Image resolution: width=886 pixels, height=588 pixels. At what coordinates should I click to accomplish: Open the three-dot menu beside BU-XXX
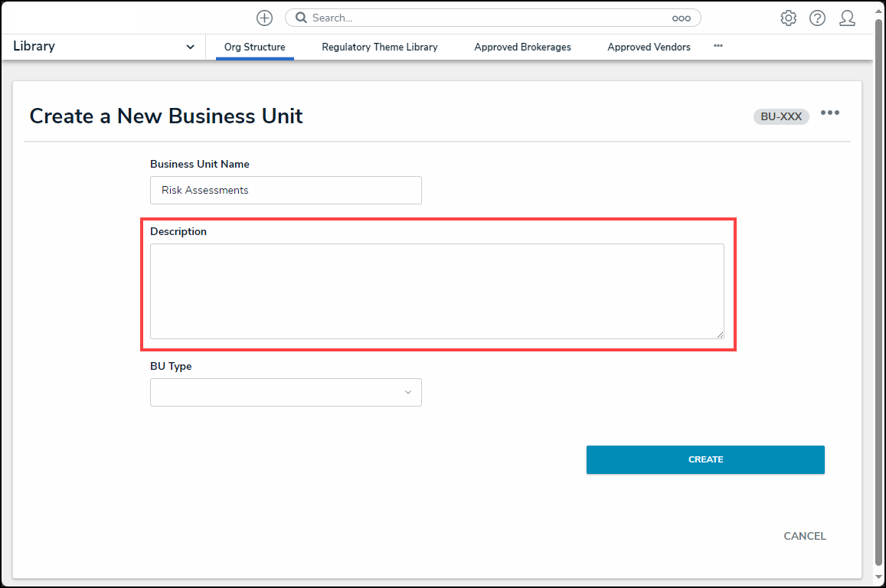(830, 113)
